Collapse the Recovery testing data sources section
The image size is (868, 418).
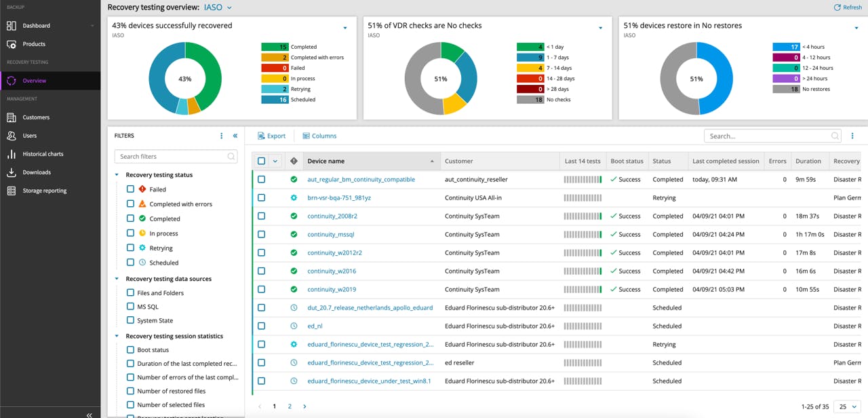[117, 279]
